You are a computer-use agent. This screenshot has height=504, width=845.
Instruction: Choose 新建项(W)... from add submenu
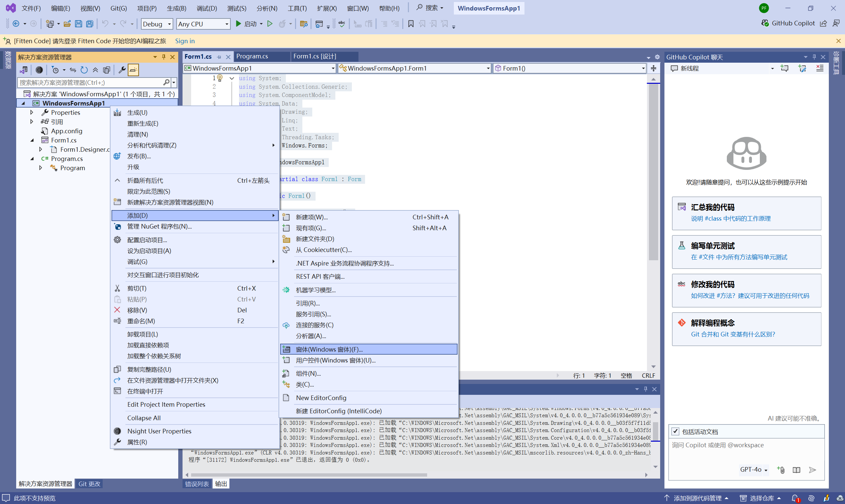369,217
